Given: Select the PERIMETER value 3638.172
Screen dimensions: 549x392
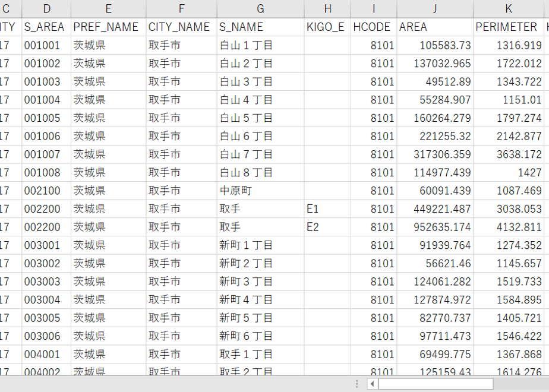Looking at the screenshot, I should click(x=509, y=154).
